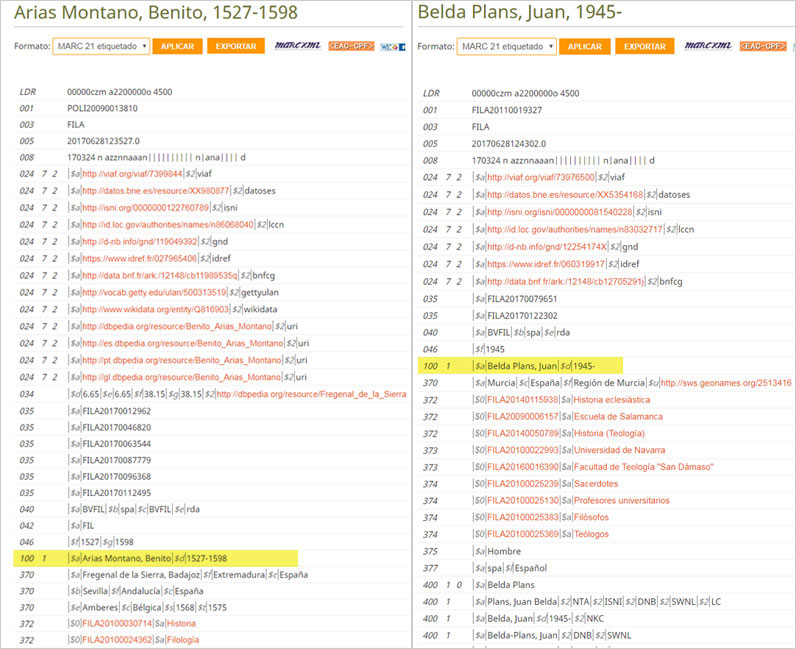
Task: Click heading Belda Plans, Juan, 1945-
Action: pyautogui.click(x=519, y=12)
